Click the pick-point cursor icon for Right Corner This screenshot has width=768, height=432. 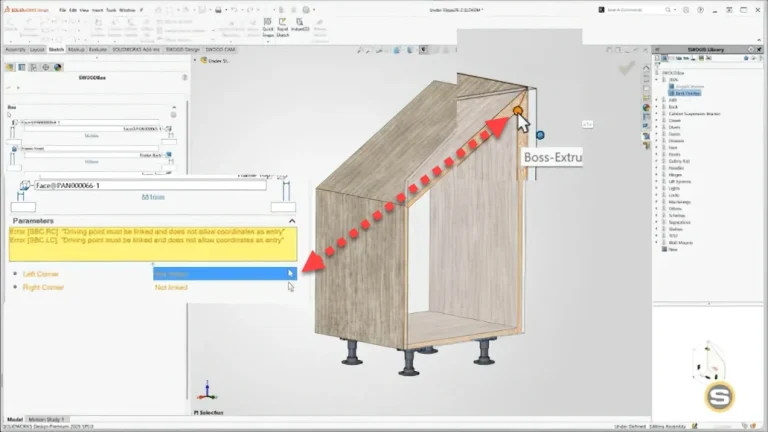tap(291, 287)
